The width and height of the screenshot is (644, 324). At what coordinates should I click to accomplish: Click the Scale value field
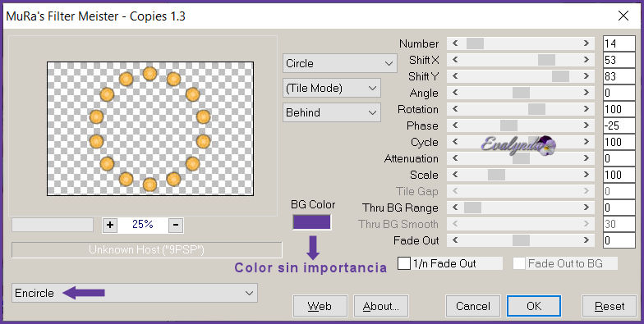(x=619, y=175)
